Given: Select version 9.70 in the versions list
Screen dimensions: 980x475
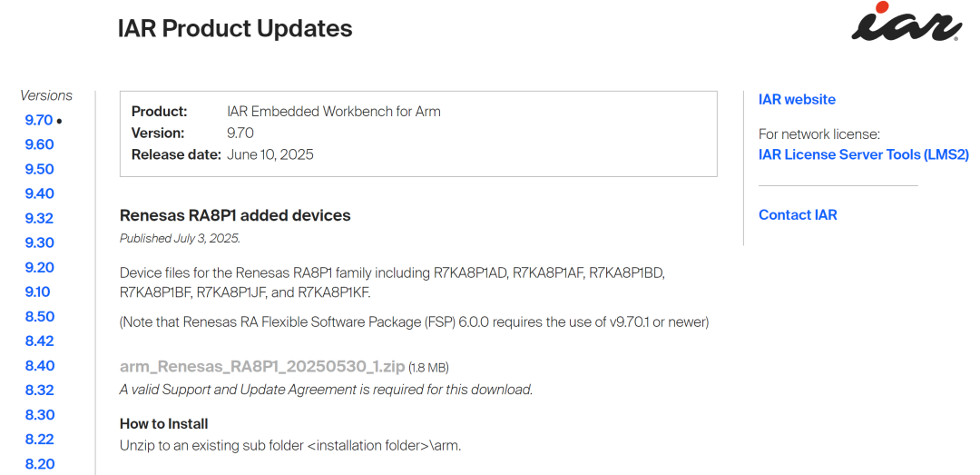Looking at the screenshot, I should (39, 120).
